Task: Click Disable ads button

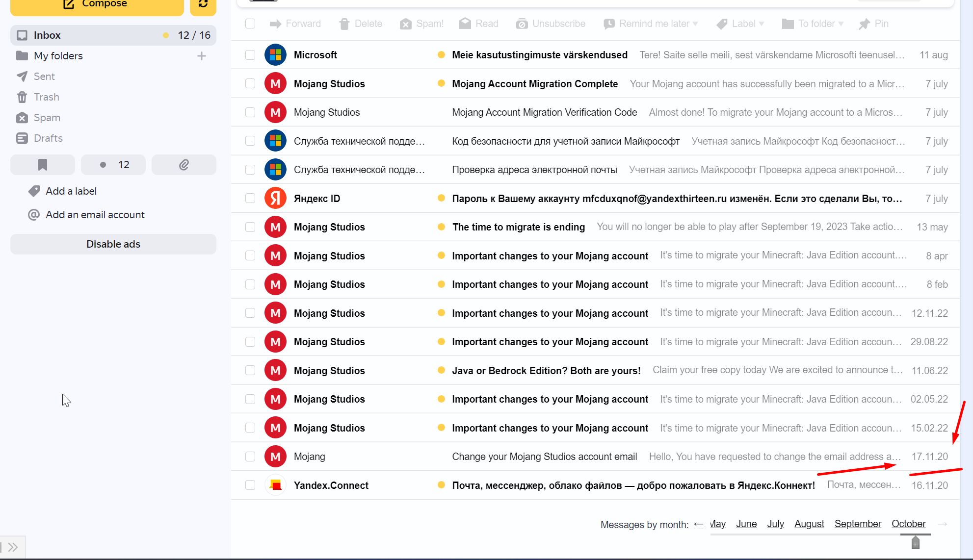Action: (113, 244)
